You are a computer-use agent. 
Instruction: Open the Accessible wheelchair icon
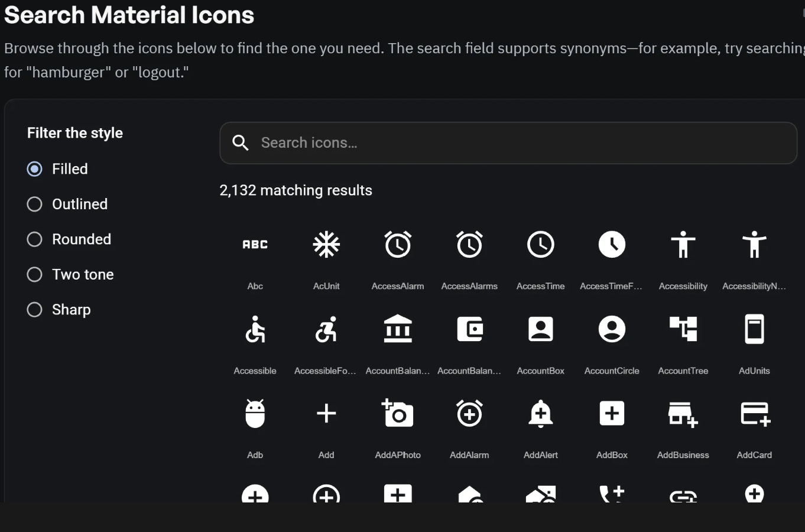tap(255, 329)
